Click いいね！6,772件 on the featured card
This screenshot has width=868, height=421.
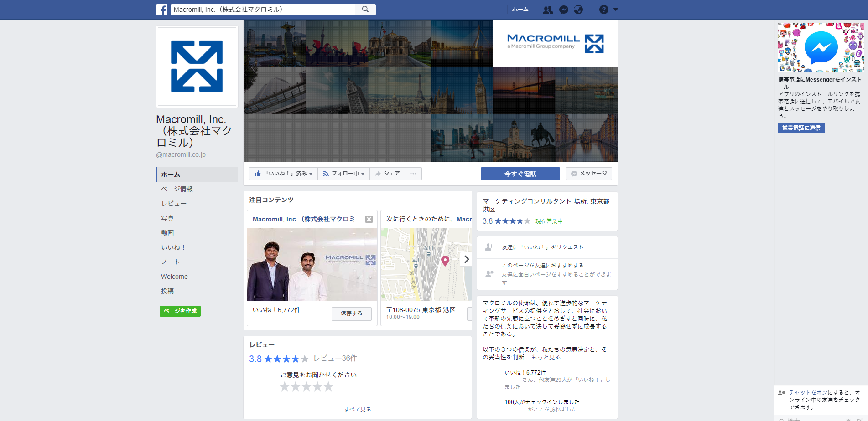pyautogui.click(x=276, y=310)
